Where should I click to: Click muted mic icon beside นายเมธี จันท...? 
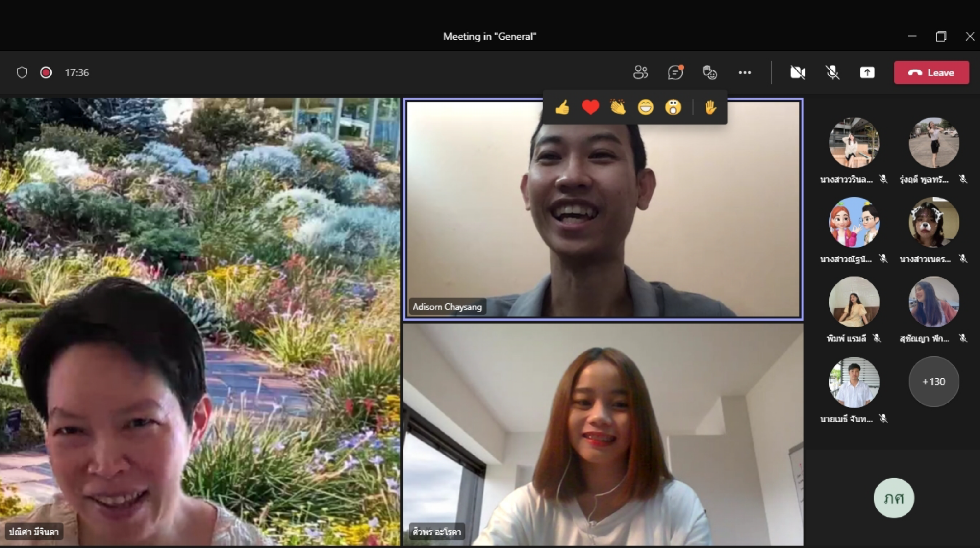pos(883,418)
